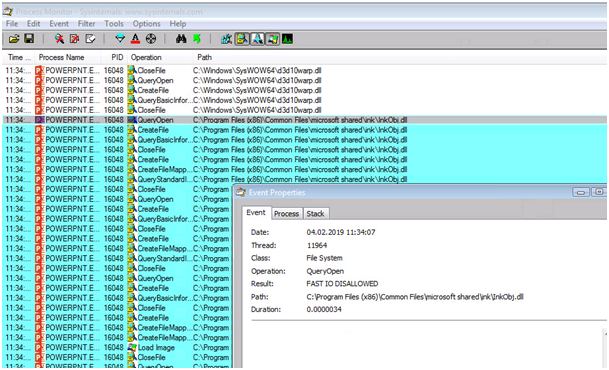Screen dimensions: 609x370
Task: Switch to the Process tab in Event Properties
Action: (286, 214)
